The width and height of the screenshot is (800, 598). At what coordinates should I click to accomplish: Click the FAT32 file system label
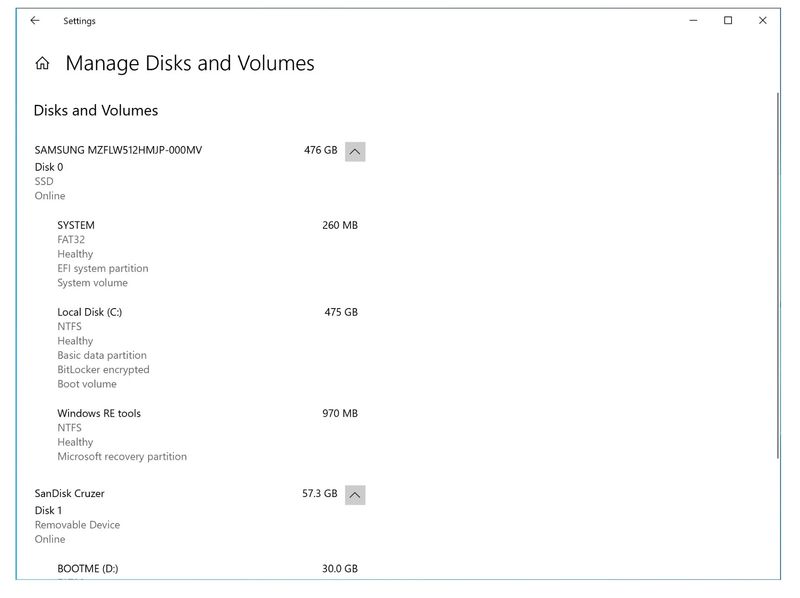pyautogui.click(x=71, y=239)
